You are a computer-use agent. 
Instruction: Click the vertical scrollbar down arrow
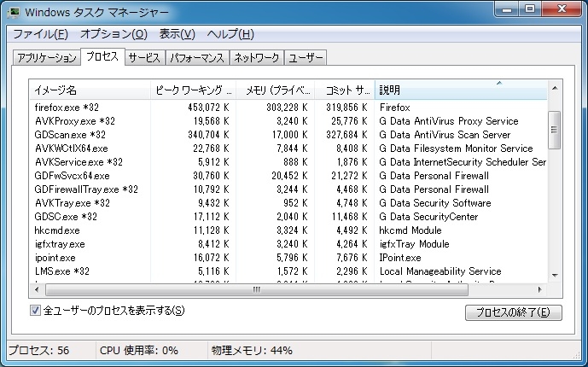555,276
